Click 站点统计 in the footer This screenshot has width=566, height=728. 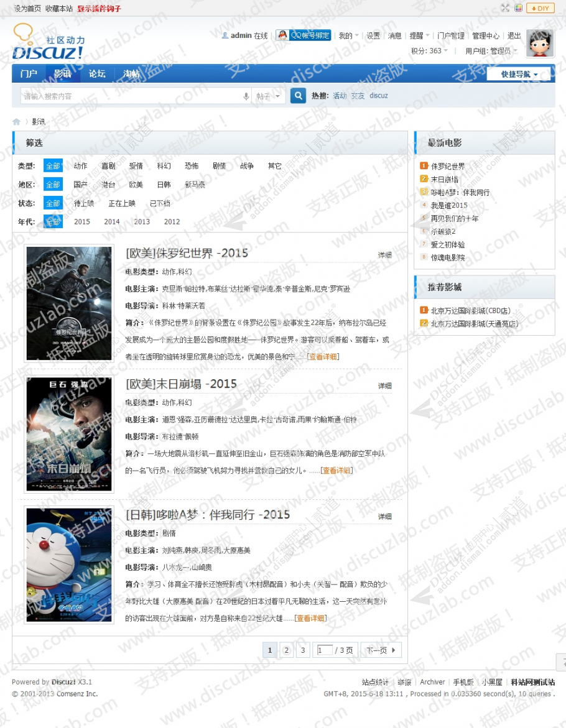pyautogui.click(x=375, y=682)
